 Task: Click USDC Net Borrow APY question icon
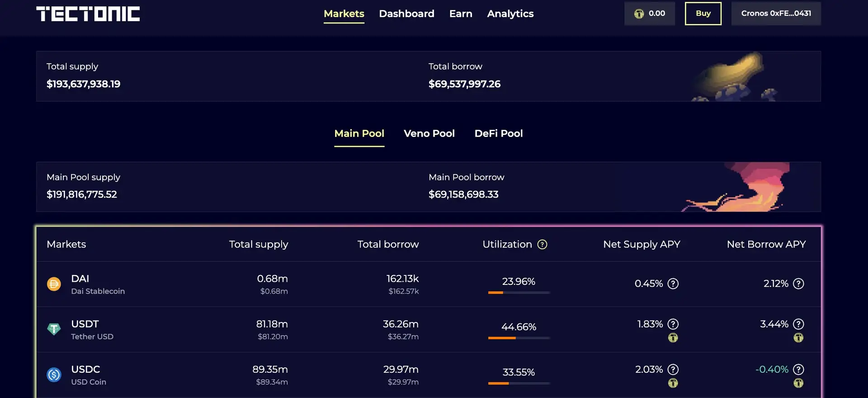[798, 370]
